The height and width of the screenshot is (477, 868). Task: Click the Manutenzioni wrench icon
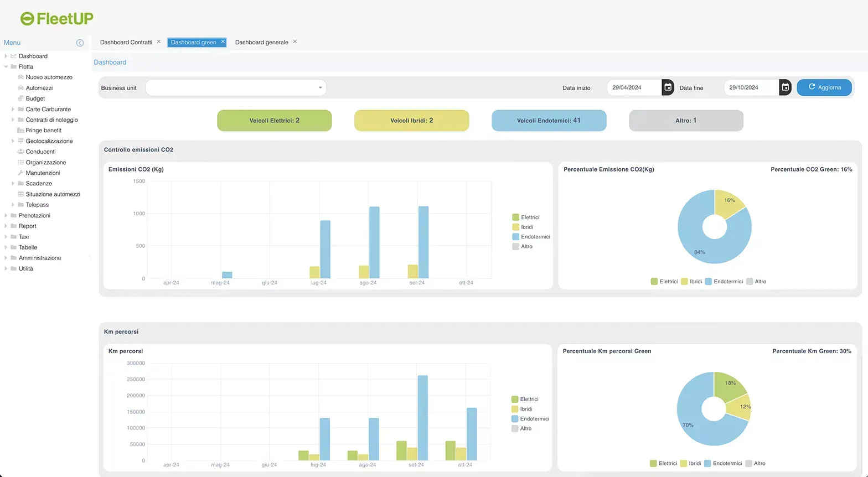pos(21,173)
